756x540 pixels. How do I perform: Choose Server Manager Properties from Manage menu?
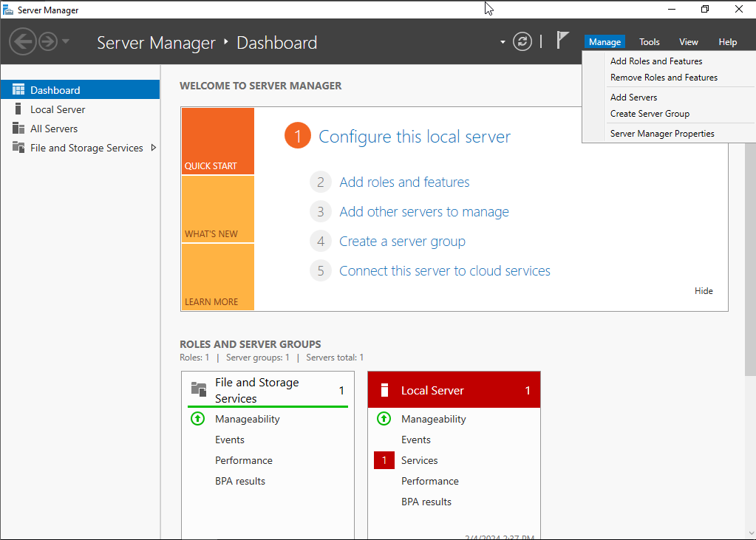pyautogui.click(x=662, y=134)
